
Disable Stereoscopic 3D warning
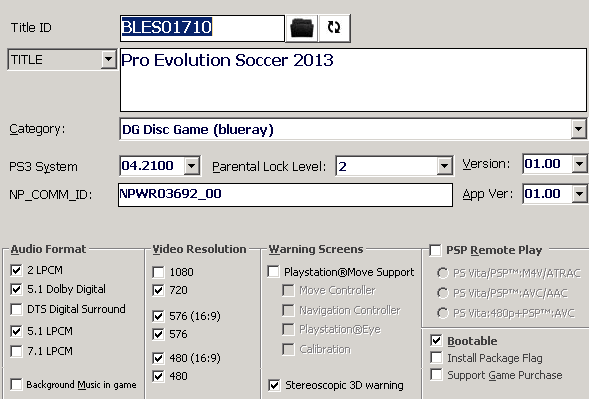(x=274, y=385)
